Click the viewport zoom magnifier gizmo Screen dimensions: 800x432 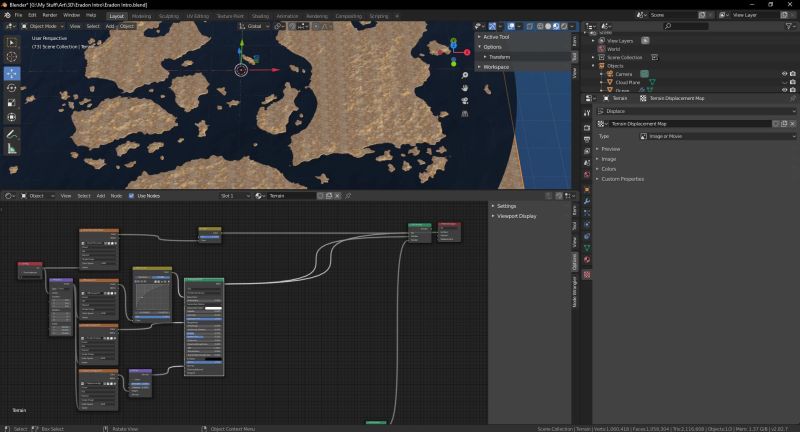[x=465, y=75]
